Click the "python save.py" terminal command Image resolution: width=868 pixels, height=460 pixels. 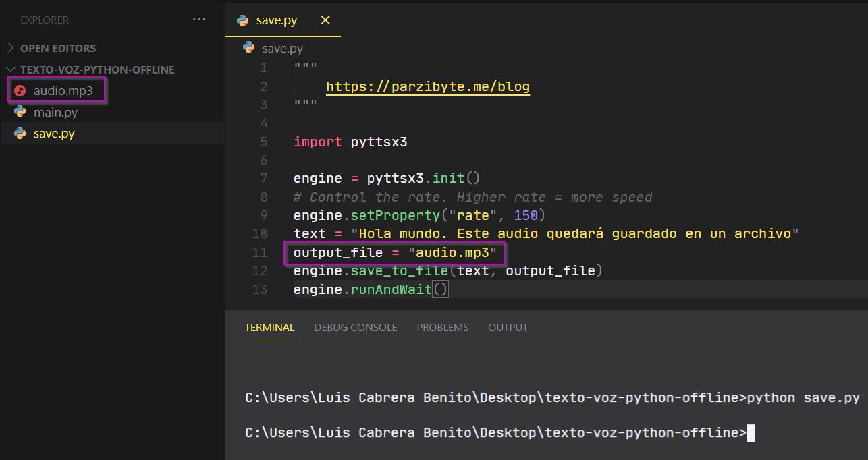(803, 397)
